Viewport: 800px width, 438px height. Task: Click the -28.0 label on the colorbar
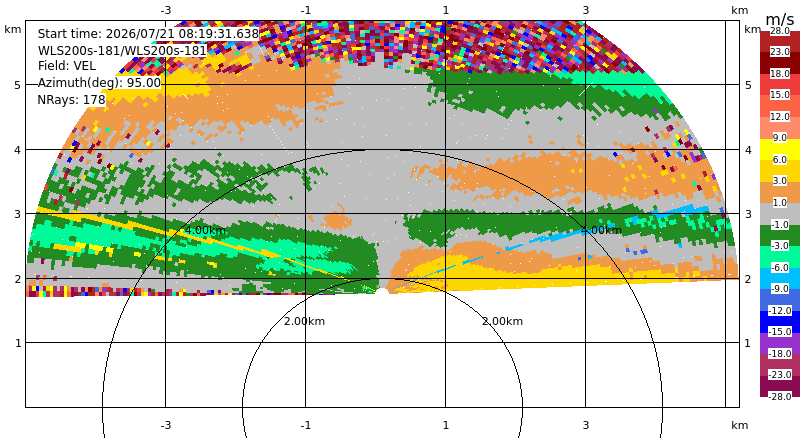tap(780, 396)
